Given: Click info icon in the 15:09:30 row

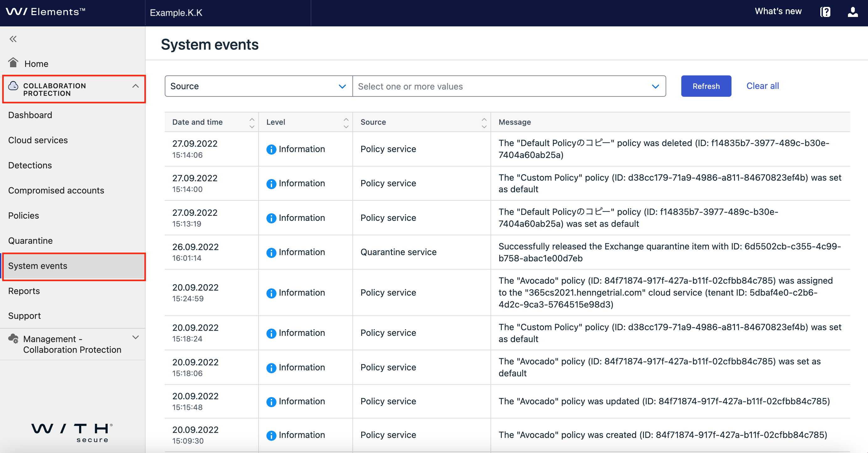Looking at the screenshot, I should pyautogui.click(x=271, y=435).
